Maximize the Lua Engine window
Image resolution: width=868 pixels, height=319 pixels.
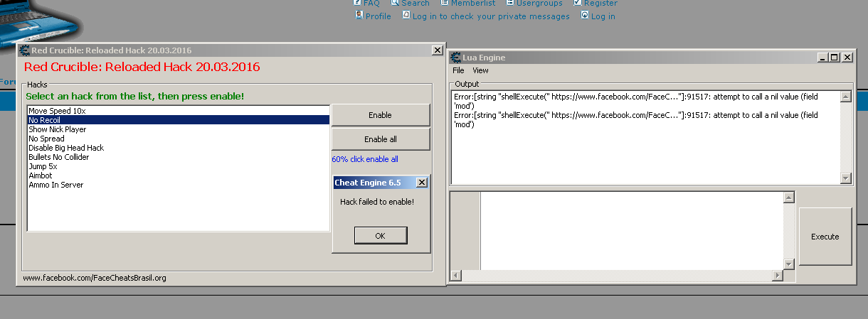click(x=835, y=58)
